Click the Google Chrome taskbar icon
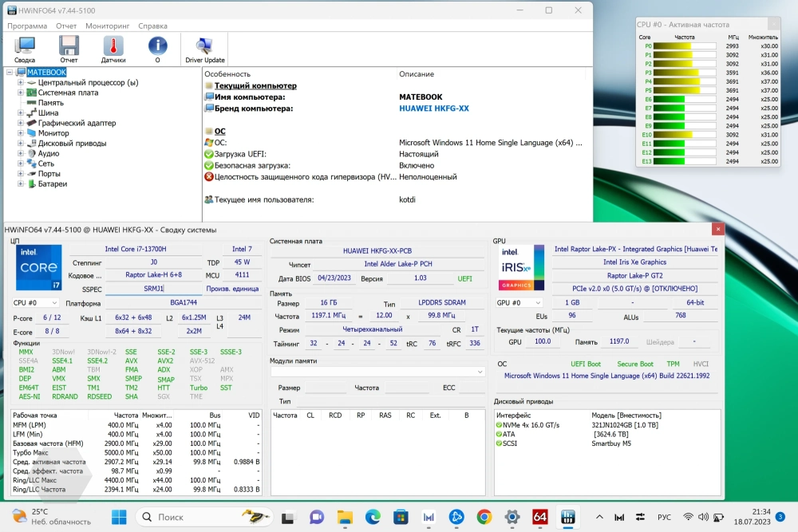This screenshot has height=532, width=798. pyautogui.click(x=484, y=517)
